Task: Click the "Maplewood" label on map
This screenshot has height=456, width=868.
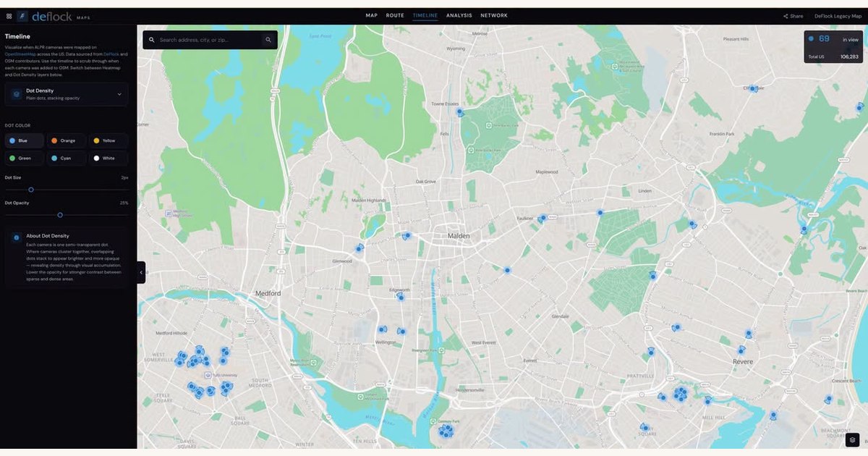Action: pyautogui.click(x=546, y=172)
